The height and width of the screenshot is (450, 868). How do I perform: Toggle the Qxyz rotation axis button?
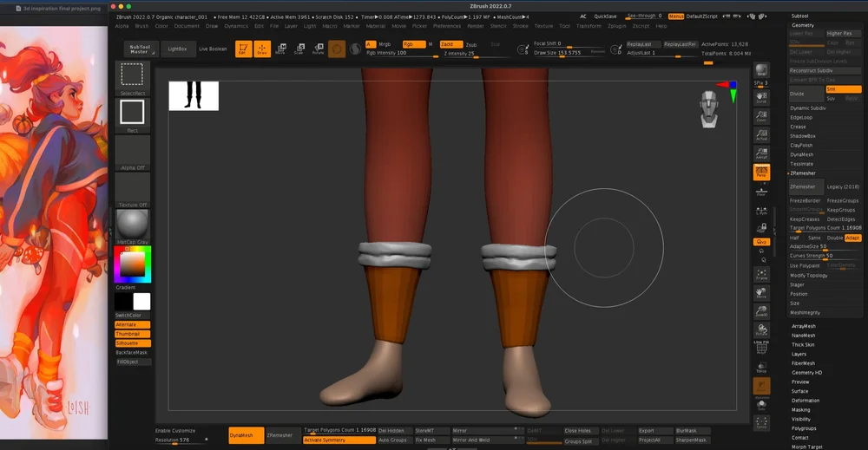tap(762, 242)
